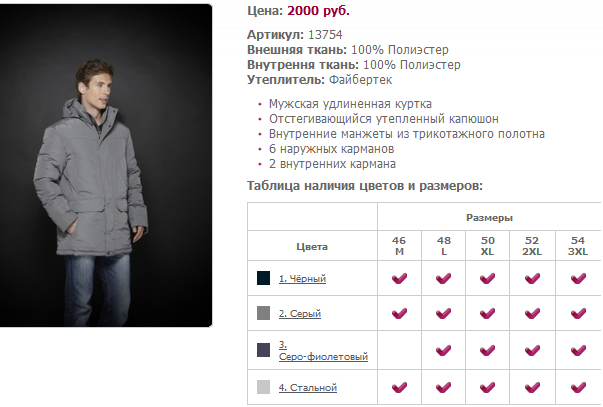
Task: Open the '1. Чёрный' color link
Action: pos(302,279)
